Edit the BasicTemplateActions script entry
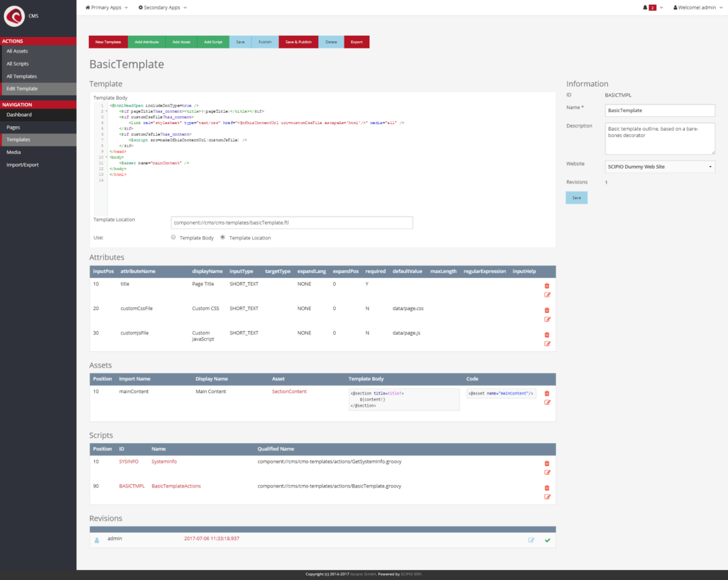 coord(547,496)
